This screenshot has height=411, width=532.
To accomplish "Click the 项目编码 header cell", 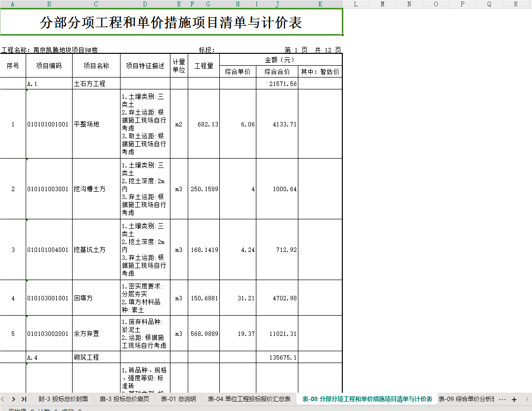I will click(x=49, y=66).
